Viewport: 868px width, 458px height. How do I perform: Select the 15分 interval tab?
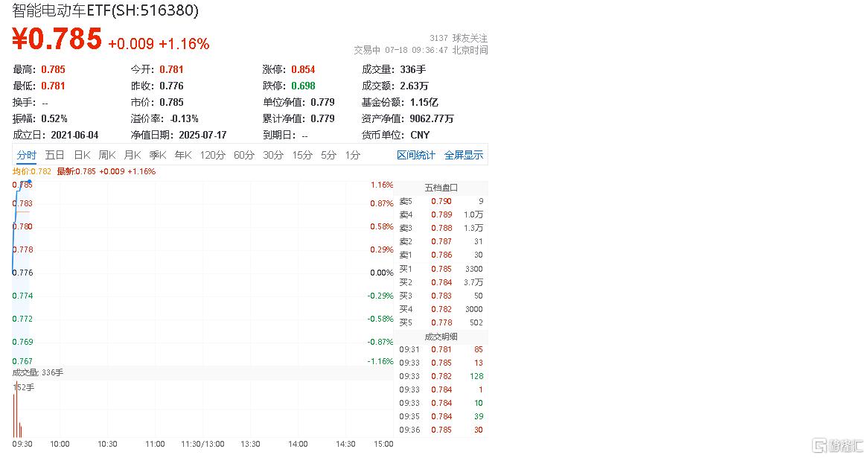(302, 155)
